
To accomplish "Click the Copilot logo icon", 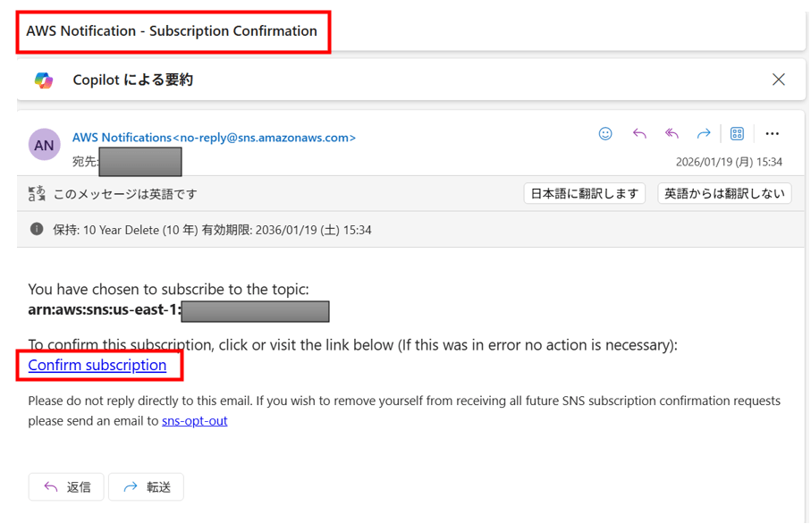I will [x=44, y=80].
